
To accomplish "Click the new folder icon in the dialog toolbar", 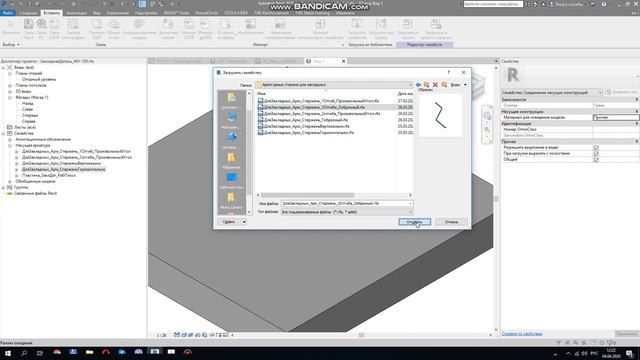I will click(x=444, y=84).
